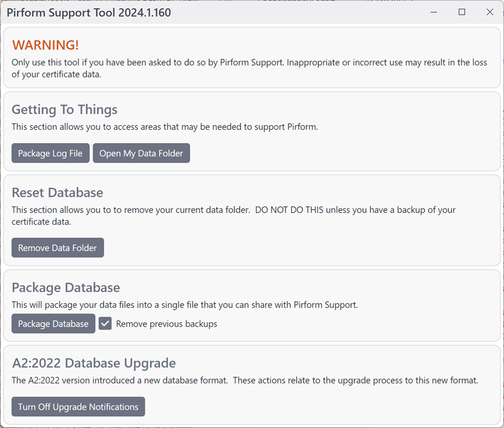This screenshot has height=428, width=504.
Task: Click the Package Database section heading
Action: tap(66, 288)
